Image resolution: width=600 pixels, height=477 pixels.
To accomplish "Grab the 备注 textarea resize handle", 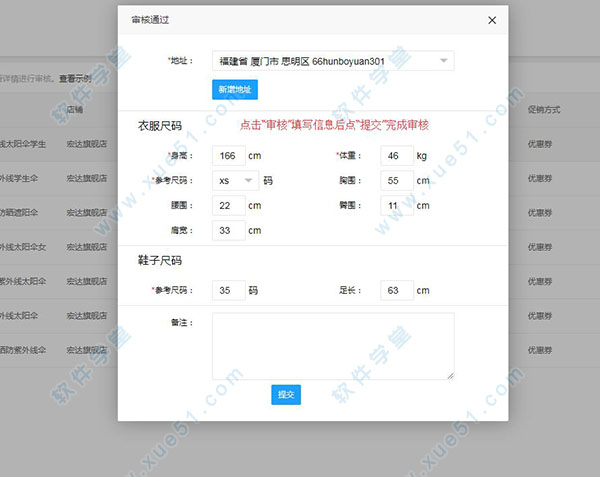I will click(x=451, y=376).
